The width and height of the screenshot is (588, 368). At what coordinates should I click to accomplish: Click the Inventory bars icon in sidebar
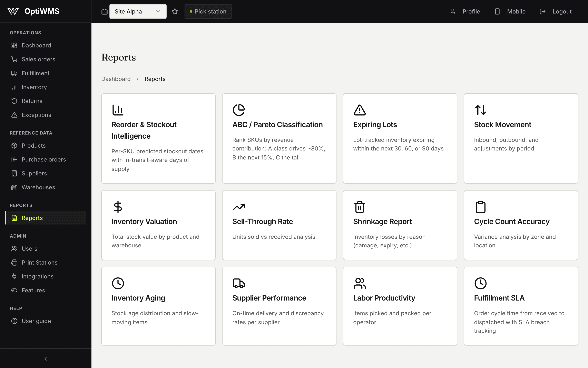coord(14,87)
